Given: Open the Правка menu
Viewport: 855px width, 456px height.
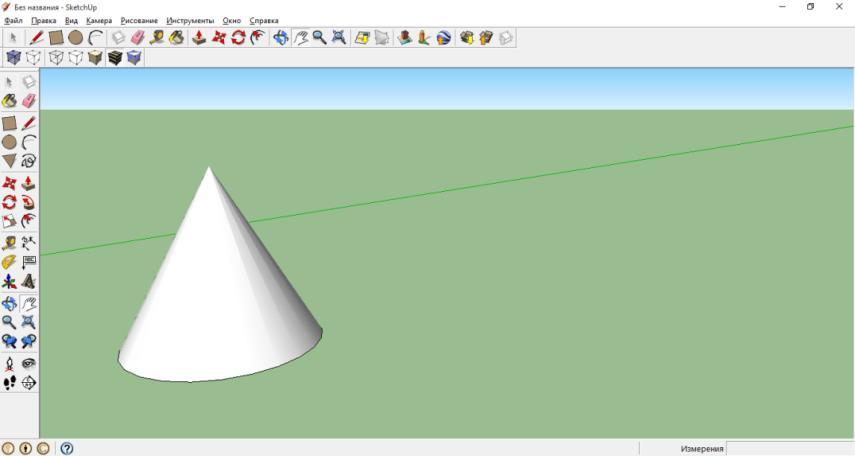Looking at the screenshot, I should 44,21.
